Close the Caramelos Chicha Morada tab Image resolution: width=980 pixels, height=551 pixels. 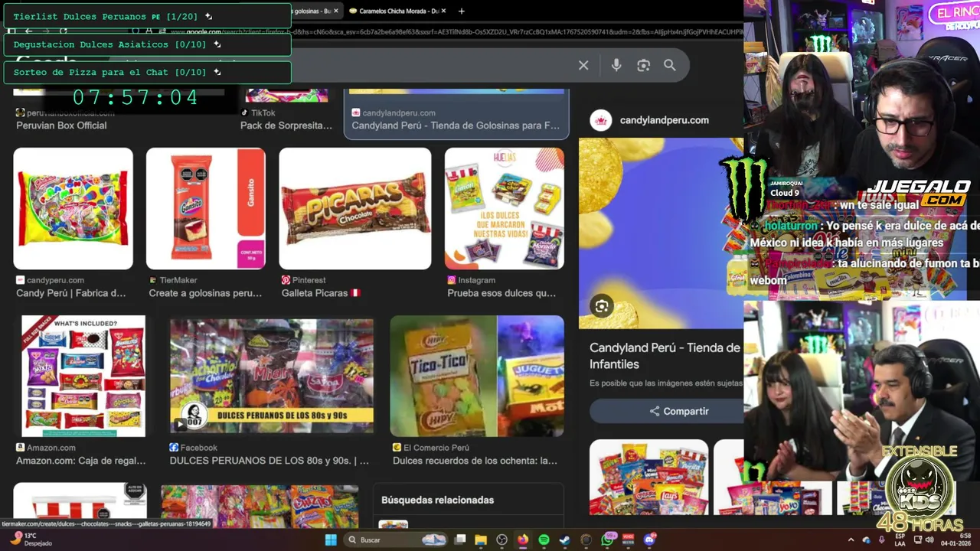pyautogui.click(x=444, y=11)
